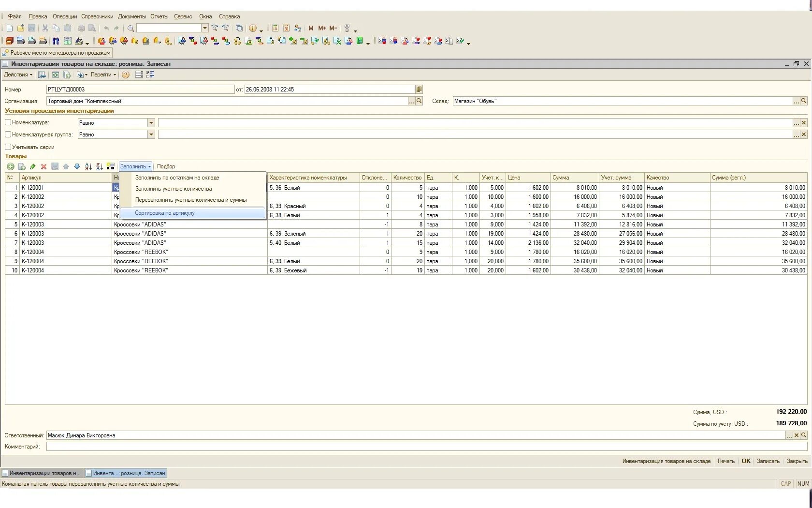Select Перезаполнить учетные количества и суммы
812x508 pixels.
click(191, 200)
